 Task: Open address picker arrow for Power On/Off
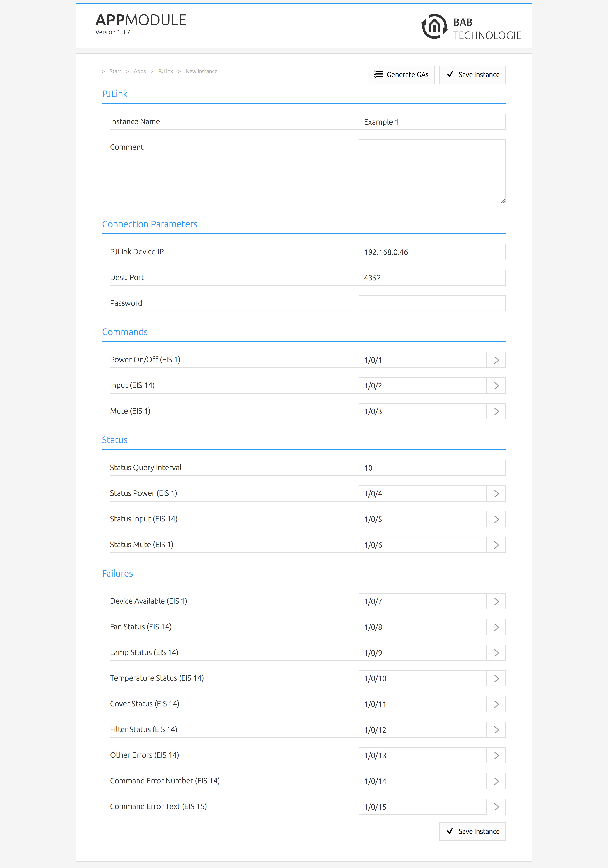click(496, 360)
